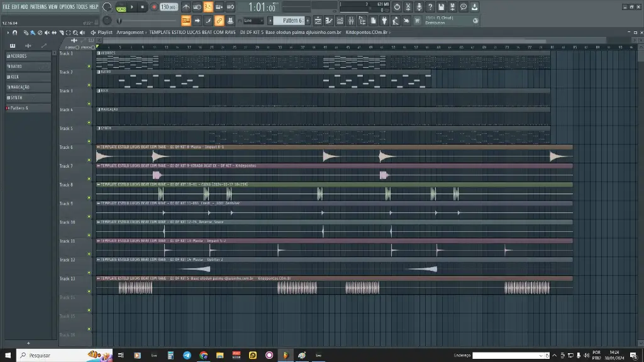Click TEMPLATE ESTILO LUCAS BEAT COM RAVE breadcrumb
The image size is (644, 362).
[192, 33]
